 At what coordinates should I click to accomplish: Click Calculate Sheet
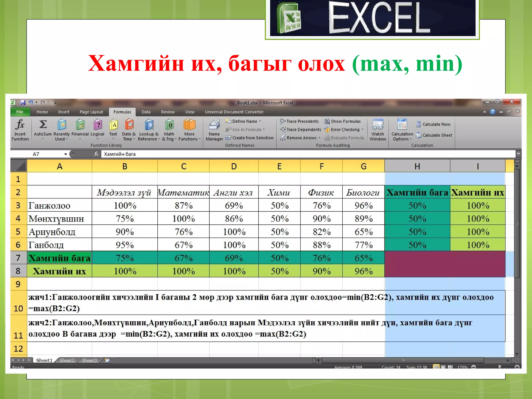434,135
